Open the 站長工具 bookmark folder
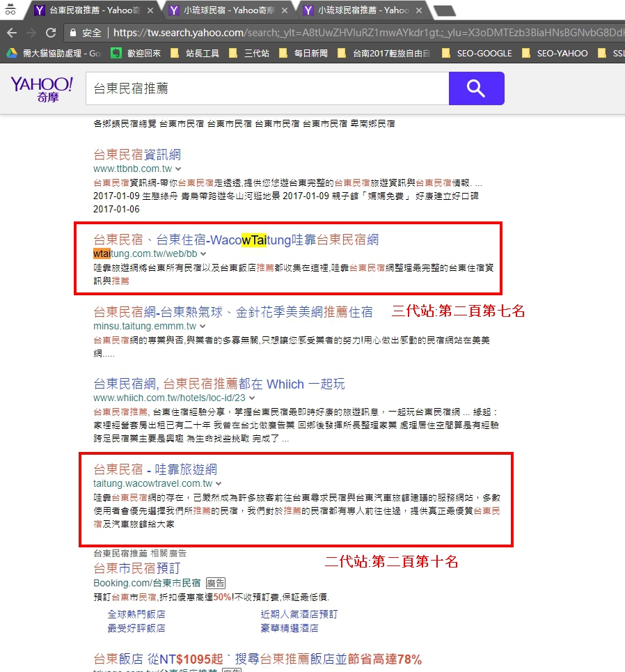 click(x=195, y=53)
